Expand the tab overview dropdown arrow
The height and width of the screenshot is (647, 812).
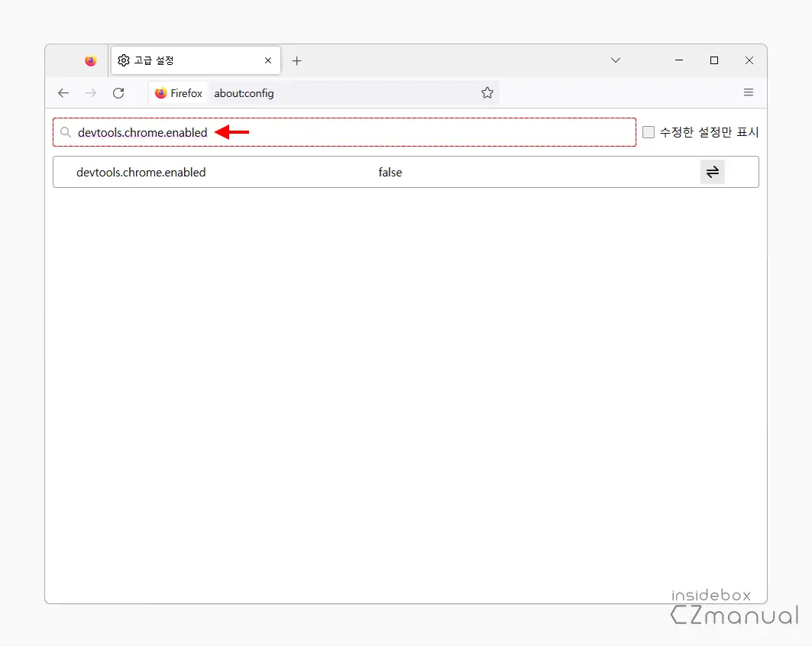(616, 60)
